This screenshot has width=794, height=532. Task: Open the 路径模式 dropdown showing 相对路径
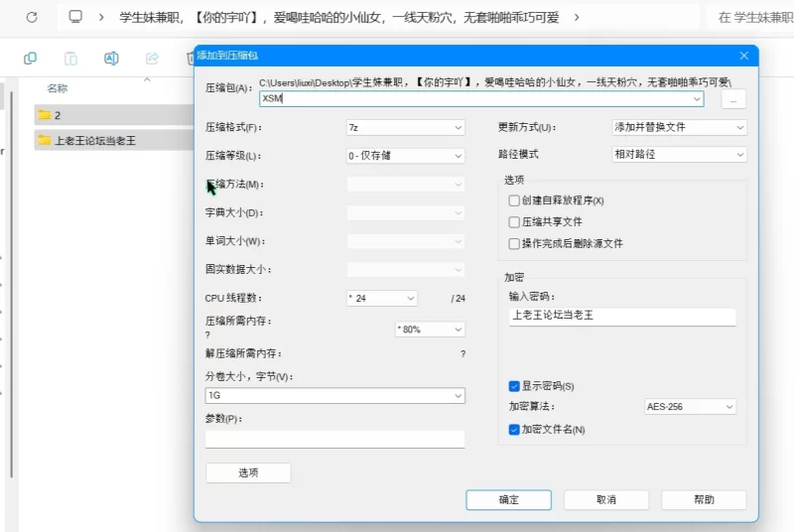tap(679, 155)
